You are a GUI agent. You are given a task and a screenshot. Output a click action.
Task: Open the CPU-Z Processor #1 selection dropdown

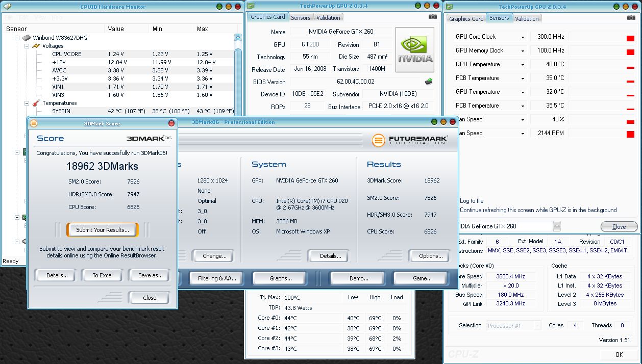tap(537, 325)
